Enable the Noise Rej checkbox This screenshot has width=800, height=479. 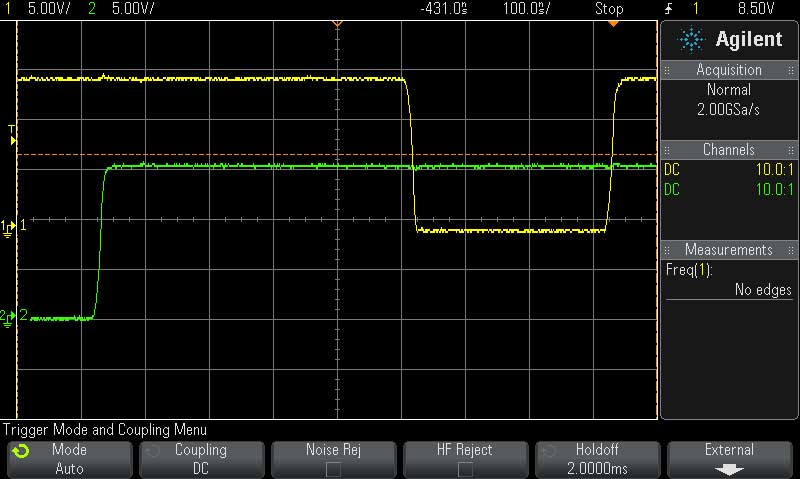pos(332,468)
